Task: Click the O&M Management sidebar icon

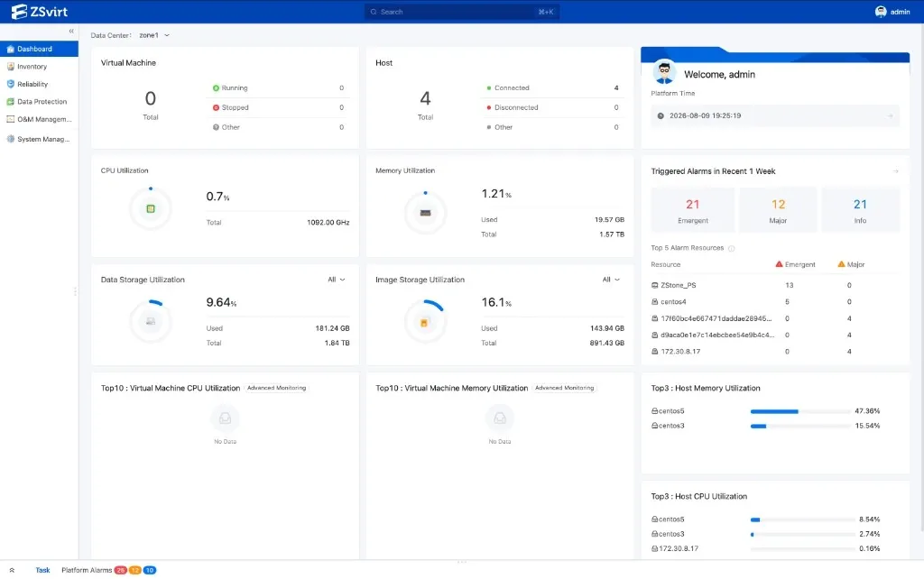Action: (10, 119)
